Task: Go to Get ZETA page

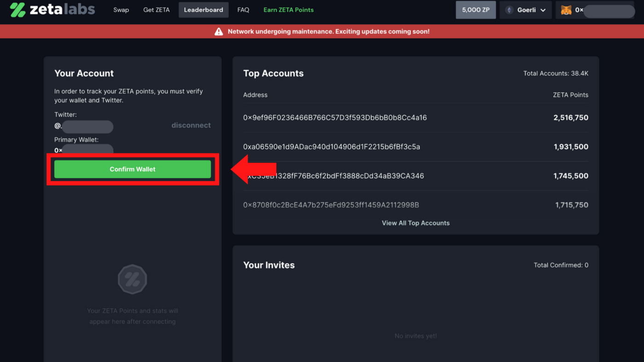Action: point(156,10)
